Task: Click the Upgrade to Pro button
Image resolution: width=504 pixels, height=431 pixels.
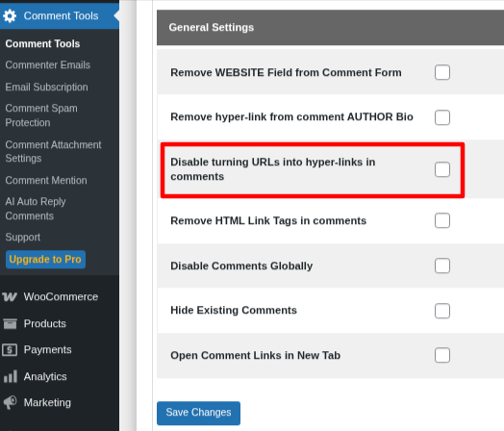Action: (45, 260)
